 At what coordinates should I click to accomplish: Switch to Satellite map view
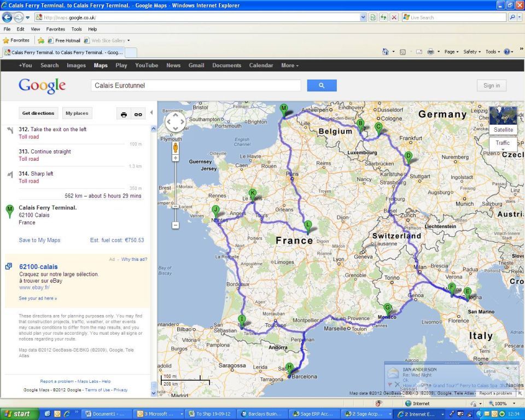click(x=503, y=120)
